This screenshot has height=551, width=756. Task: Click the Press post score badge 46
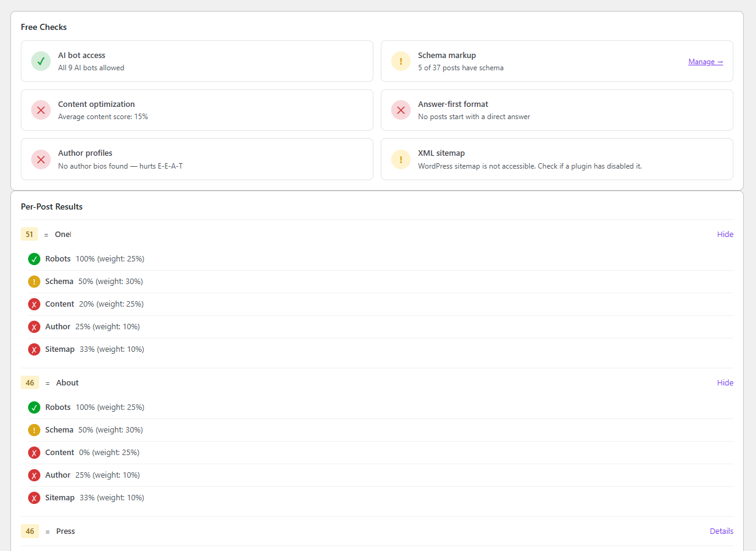[30, 531]
